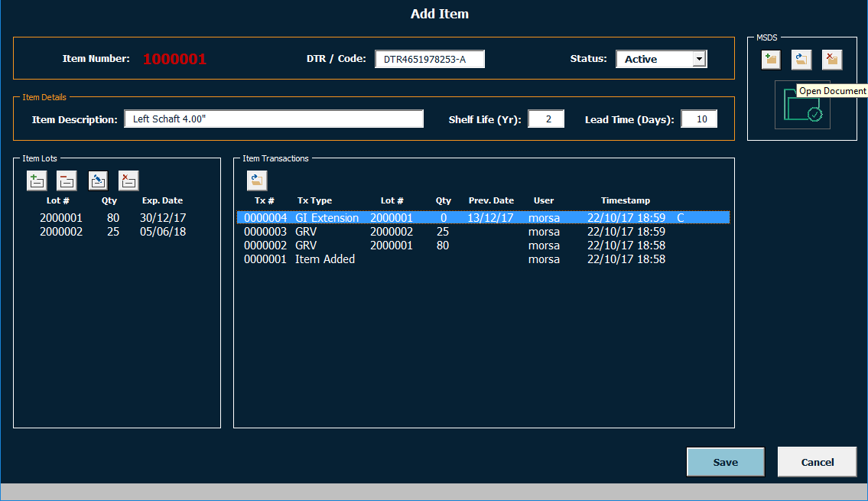Remove the MSDS document with red X folder
868x501 pixels.
(x=831, y=59)
